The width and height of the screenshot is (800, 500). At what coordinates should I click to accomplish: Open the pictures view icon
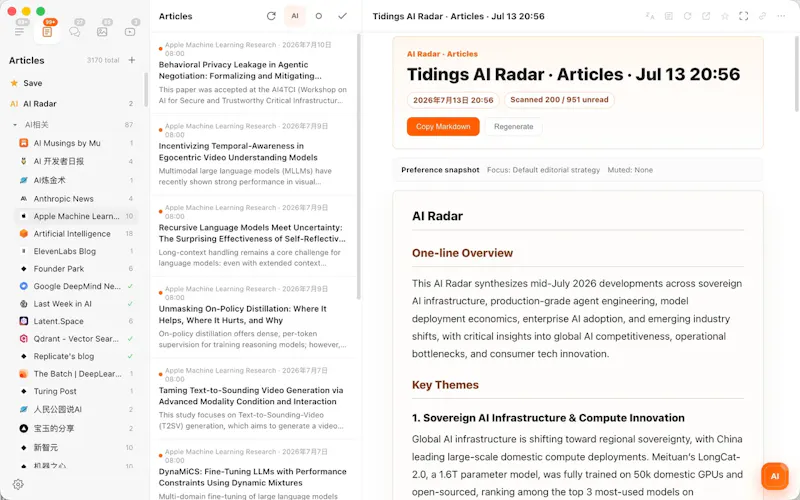pyautogui.click(x=102, y=32)
